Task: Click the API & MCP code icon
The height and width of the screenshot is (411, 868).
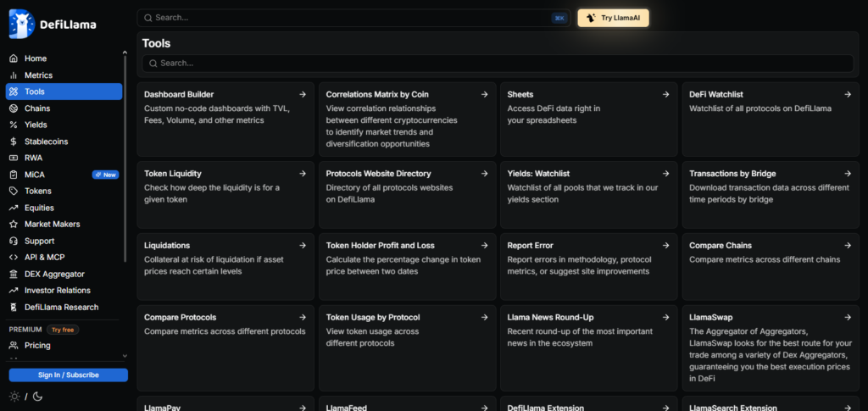Action: pos(14,258)
